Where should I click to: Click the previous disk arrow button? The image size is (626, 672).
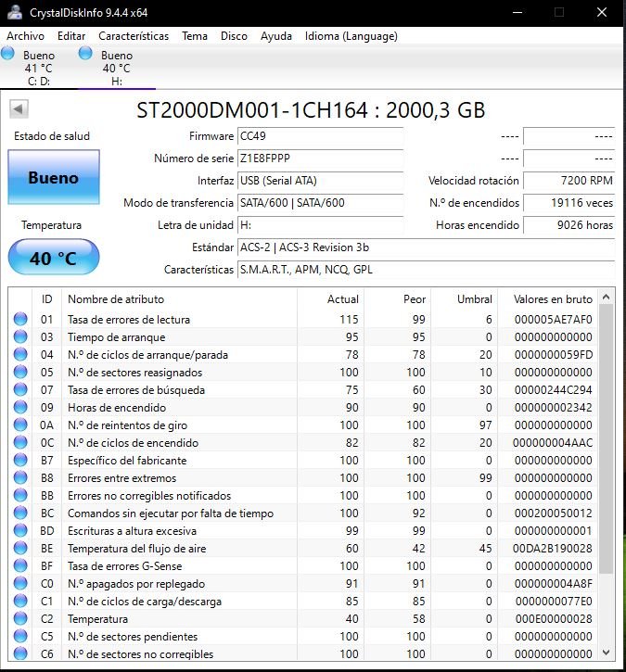[x=19, y=109]
